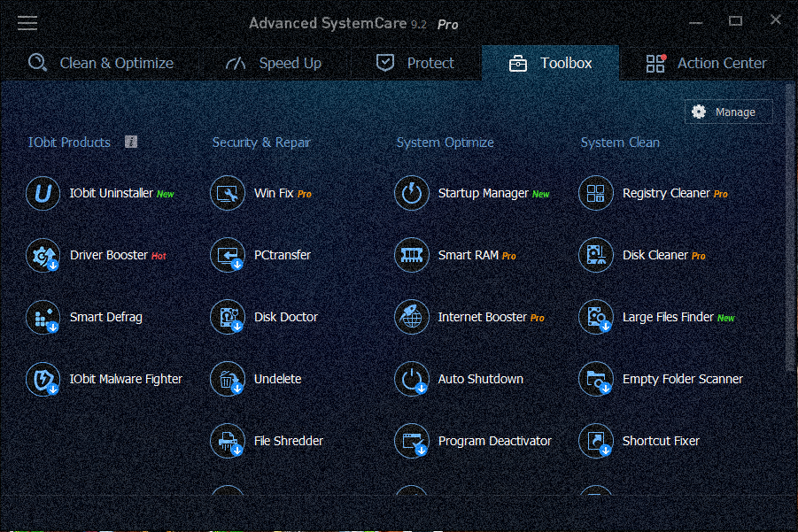The image size is (798, 532).
Task: Click "System Optimize" heading text
Action: (x=445, y=143)
